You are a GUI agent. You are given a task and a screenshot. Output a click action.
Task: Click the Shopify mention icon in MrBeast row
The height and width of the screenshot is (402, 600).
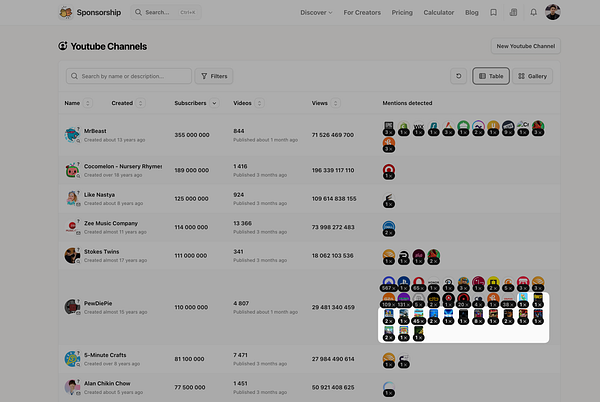404,128
